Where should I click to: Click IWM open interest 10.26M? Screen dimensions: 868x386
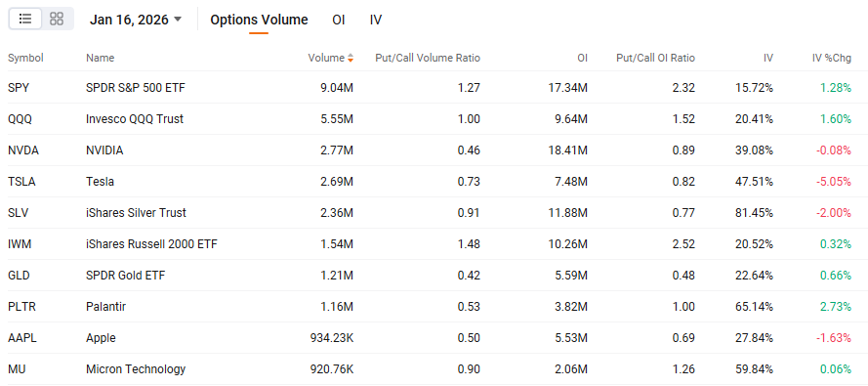coord(569,243)
